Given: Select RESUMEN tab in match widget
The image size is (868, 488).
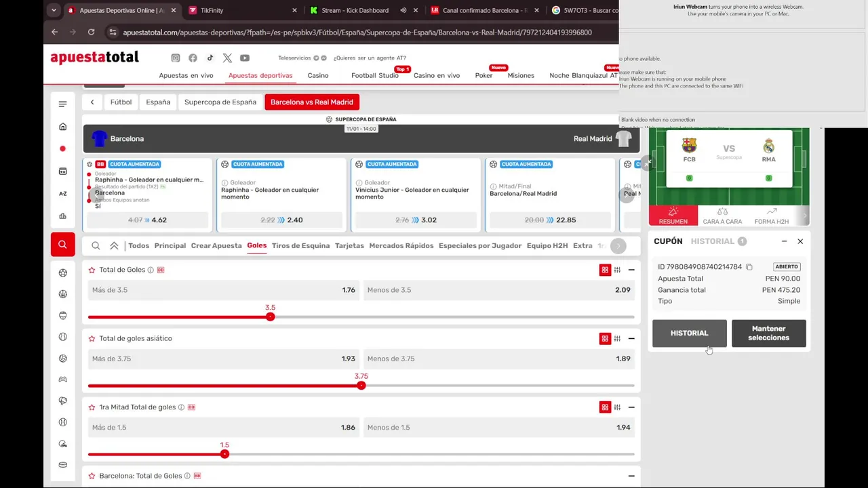Looking at the screenshot, I should pyautogui.click(x=673, y=216).
